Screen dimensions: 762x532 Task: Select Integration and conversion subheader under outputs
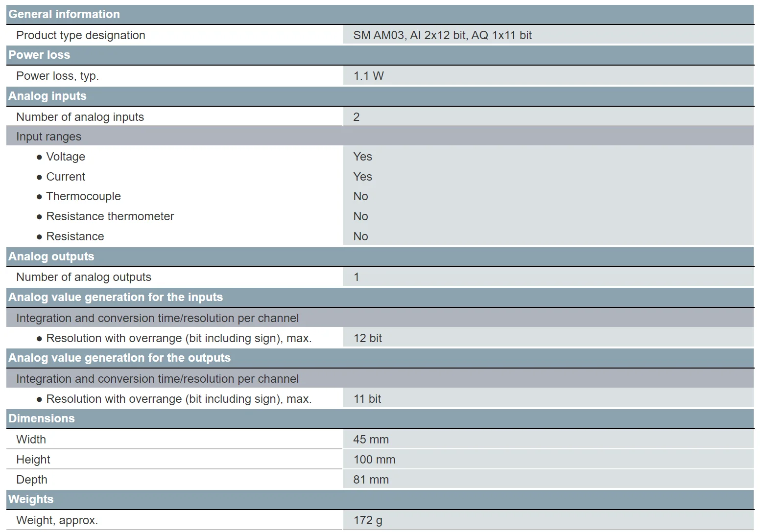[x=380, y=379]
